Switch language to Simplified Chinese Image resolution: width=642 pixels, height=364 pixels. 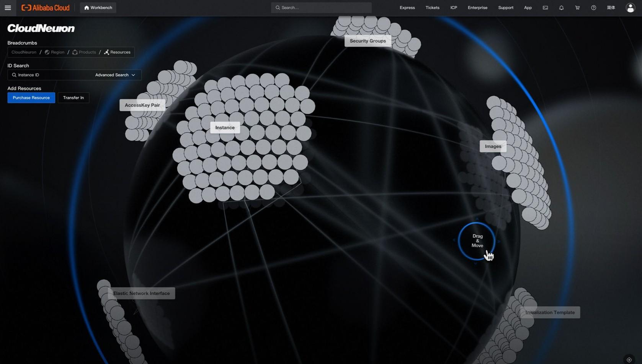click(611, 8)
